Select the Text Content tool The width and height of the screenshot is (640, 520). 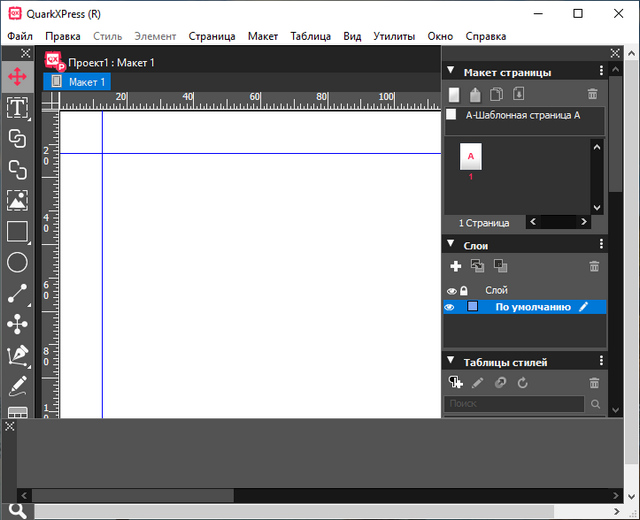pyautogui.click(x=17, y=107)
